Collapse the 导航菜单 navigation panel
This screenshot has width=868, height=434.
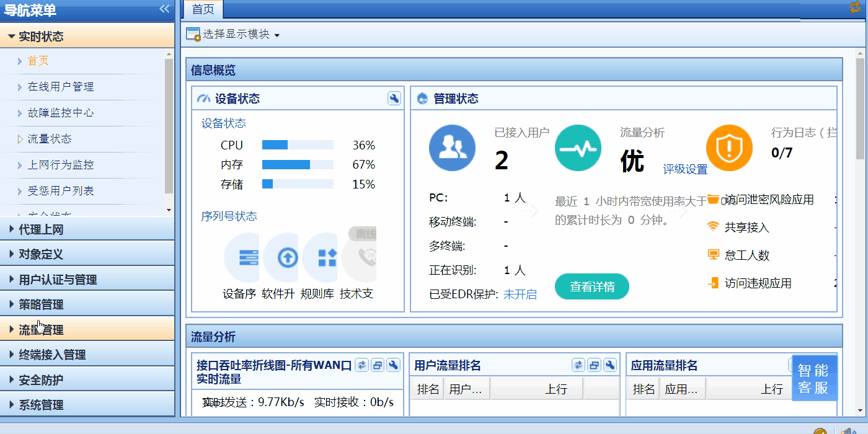point(164,9)
